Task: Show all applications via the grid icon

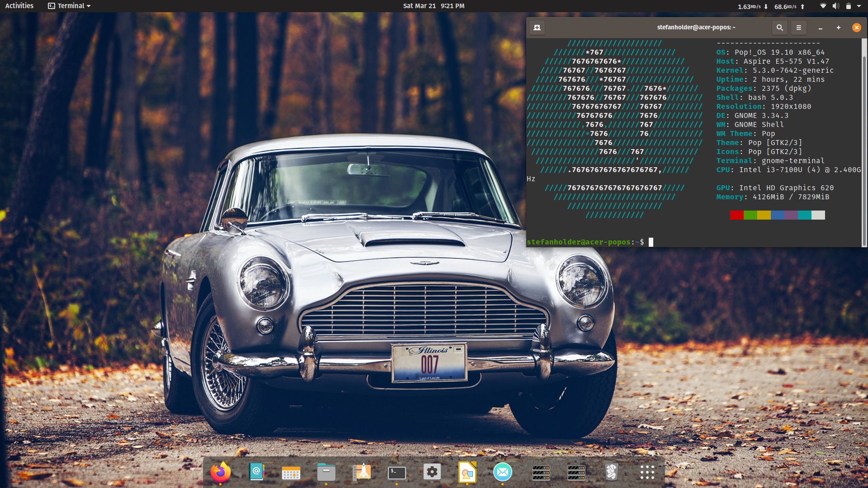Action: point(647,472)
